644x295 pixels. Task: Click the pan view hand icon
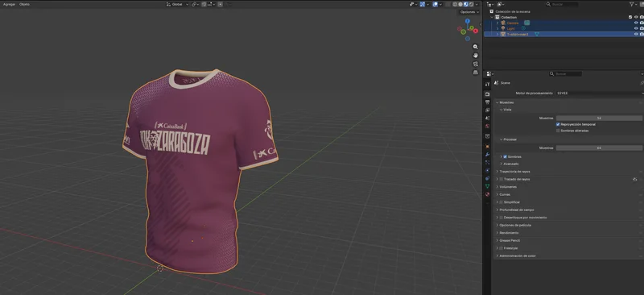(475, 55)
